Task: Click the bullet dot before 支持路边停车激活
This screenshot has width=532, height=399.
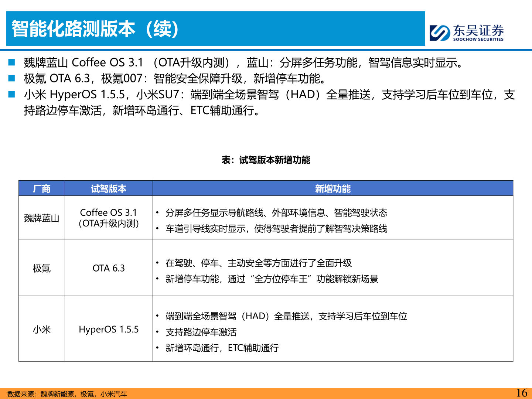Action: tap(157, 332)
